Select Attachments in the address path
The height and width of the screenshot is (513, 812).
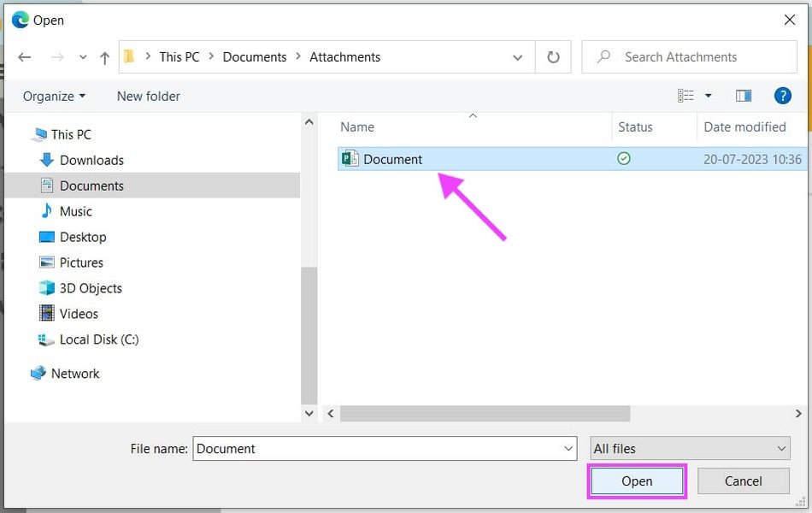click(345, 57)
